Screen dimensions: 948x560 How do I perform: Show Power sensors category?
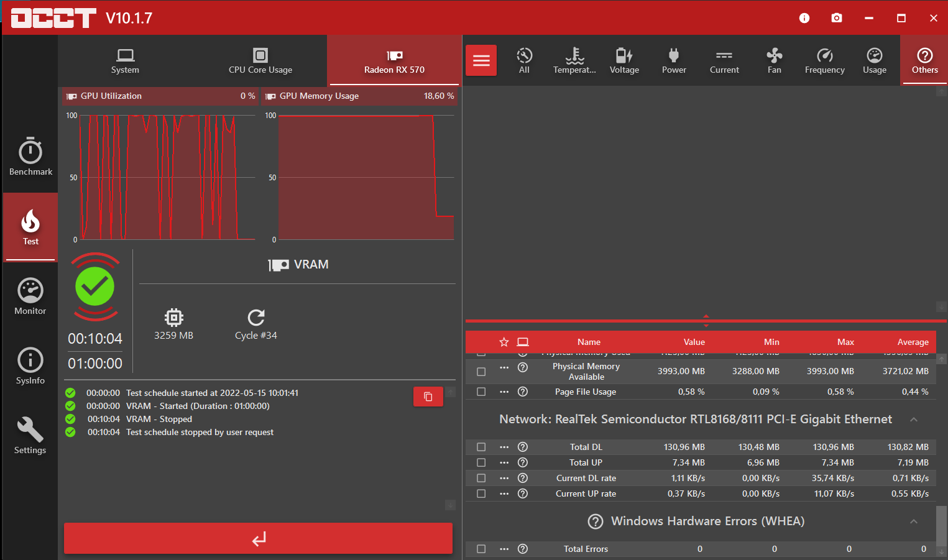(674, 60)
